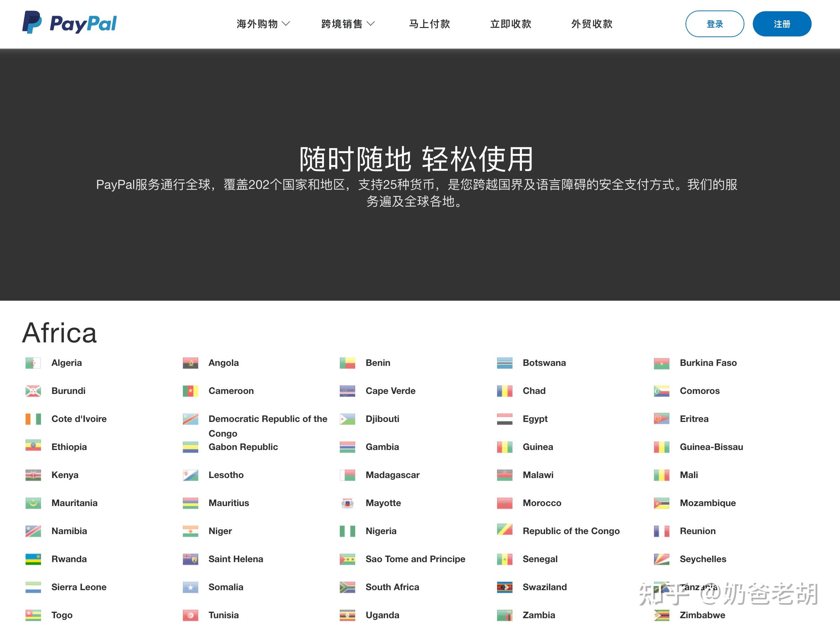This screenshot has width=840, height=628.
Task: Select the Zimbabwe flag icon
Action: [661, 615]
